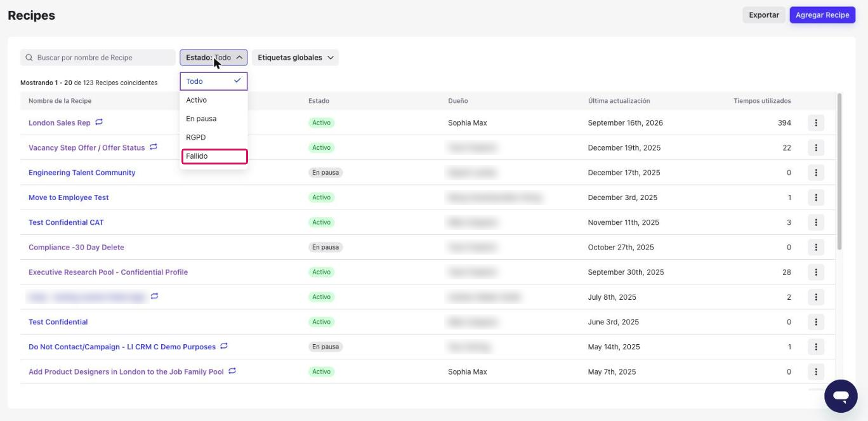Open actions menu for Engineering Talent Community
The height and width of the screenshot is (421, 868).
click(816, 173)
